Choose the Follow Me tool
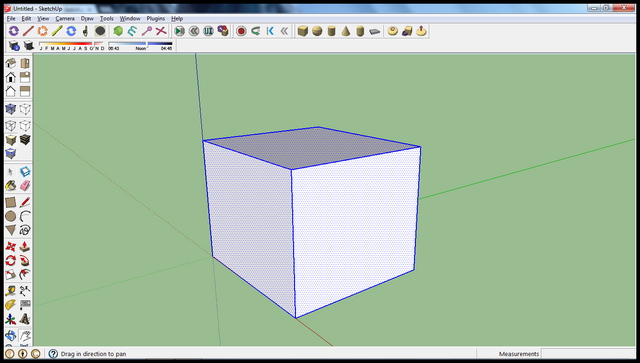This screenshot has height=363, width=640. click(x=25, y=261)
